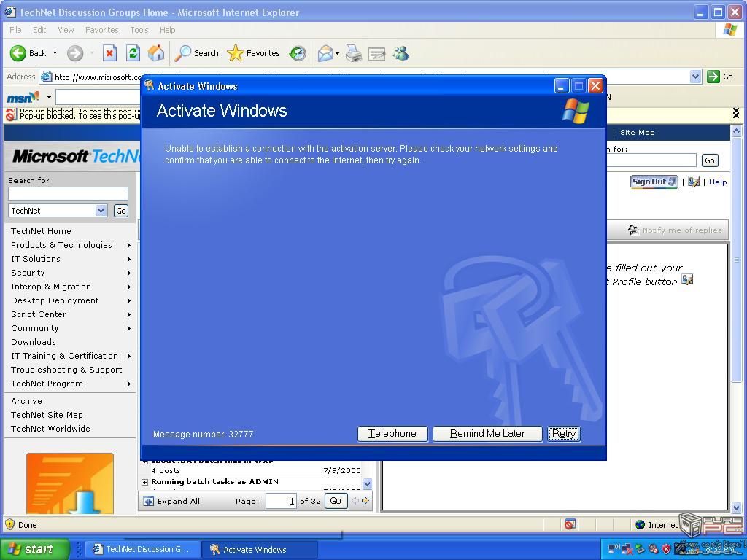Click the Go button beside TechNet dropdown
Screen dimensions: 747x560
click(121, 211)
